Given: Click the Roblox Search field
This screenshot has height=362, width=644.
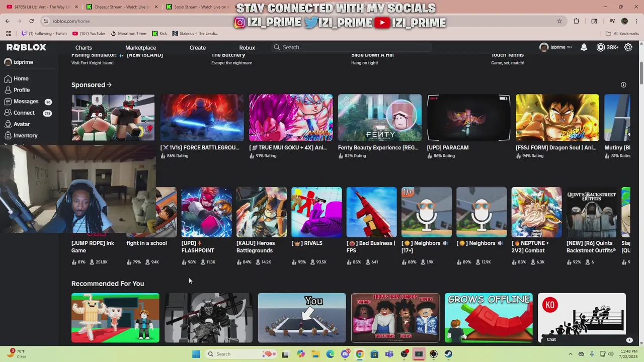Looking at the screenshot, I should [x=351, y=47].
